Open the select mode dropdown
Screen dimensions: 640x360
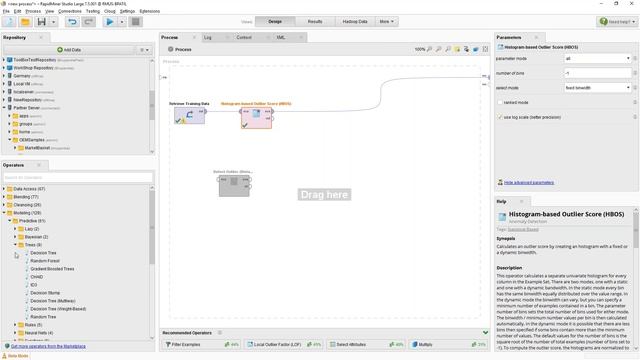598,88
